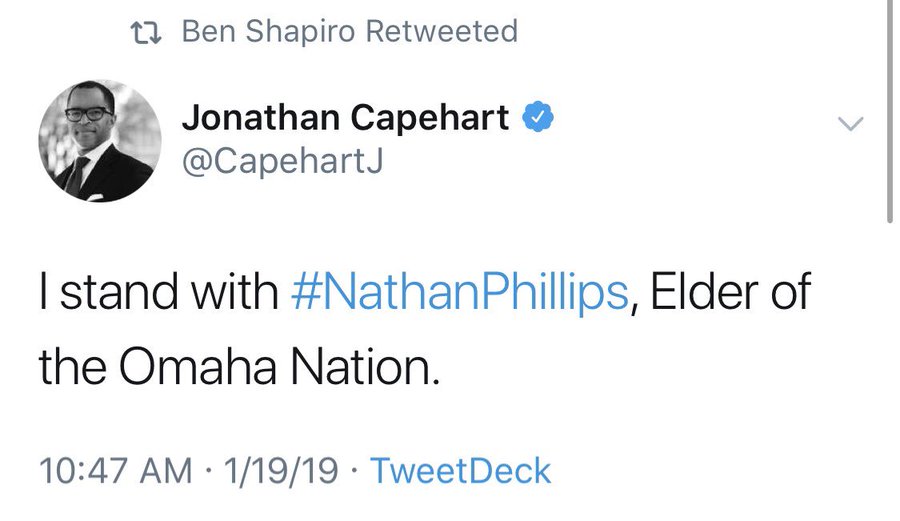Viewport: 900px width, 521px height.
Task: Open Jonathan Capehart's profile photo
Action: 100,141
